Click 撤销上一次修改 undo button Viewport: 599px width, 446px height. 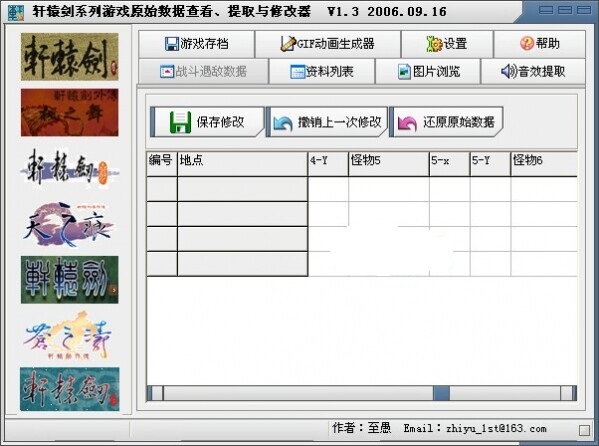click(x=327, y=122)
